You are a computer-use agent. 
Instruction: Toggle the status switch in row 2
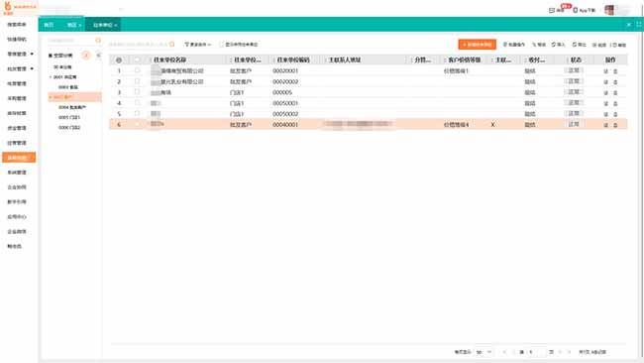tap(574, 81)
